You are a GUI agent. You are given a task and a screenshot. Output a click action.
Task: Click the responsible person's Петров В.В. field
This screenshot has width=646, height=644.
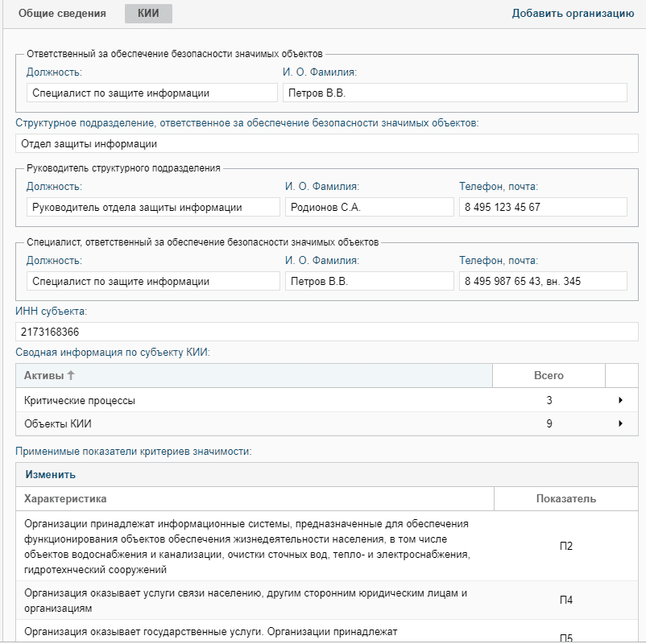[x=454, y=93]
